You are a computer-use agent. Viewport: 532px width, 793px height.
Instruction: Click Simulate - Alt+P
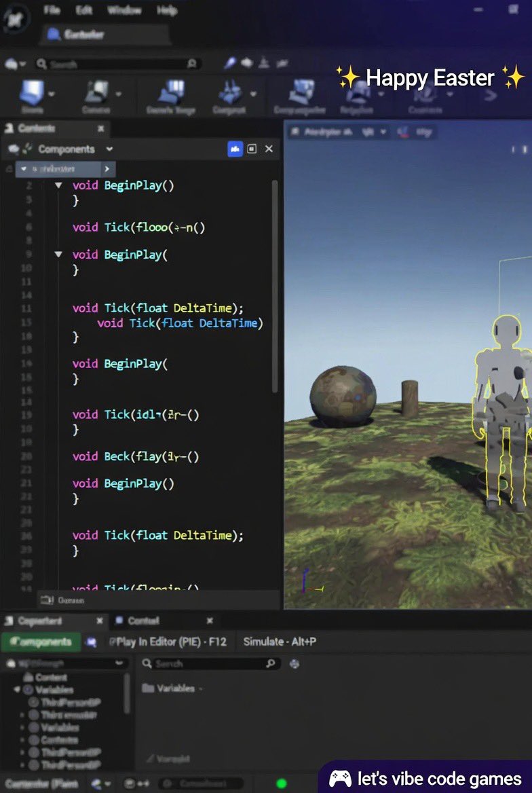280,642
